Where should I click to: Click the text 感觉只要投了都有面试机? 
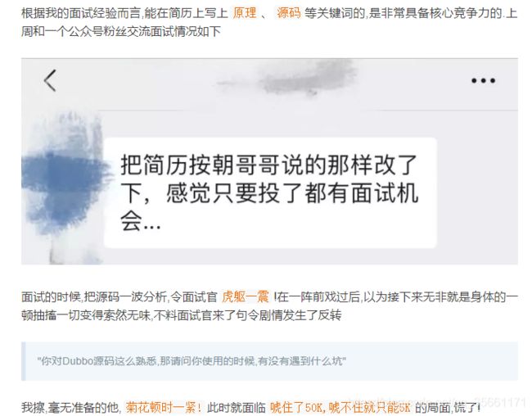(292, 193)
